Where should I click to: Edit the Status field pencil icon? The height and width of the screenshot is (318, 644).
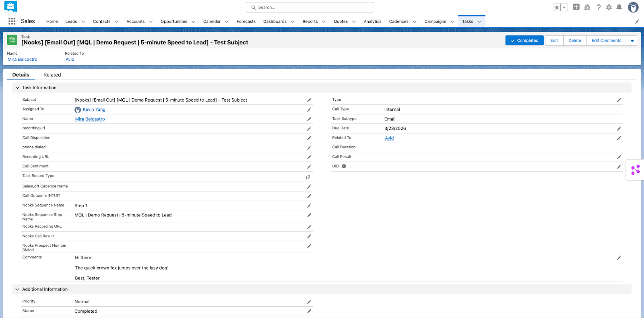(x=309, y=311)
